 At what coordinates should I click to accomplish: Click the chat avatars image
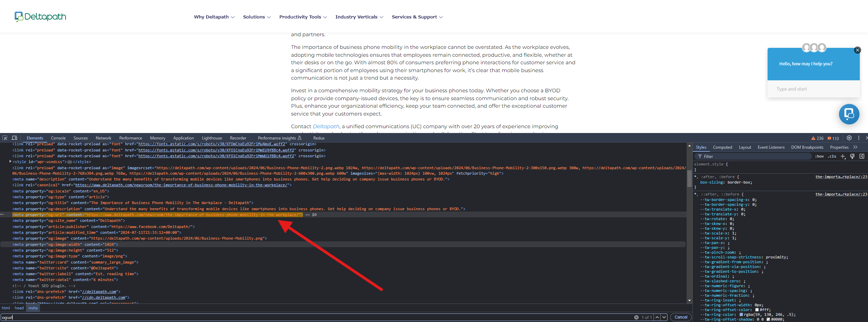click(x=814, y=48)
